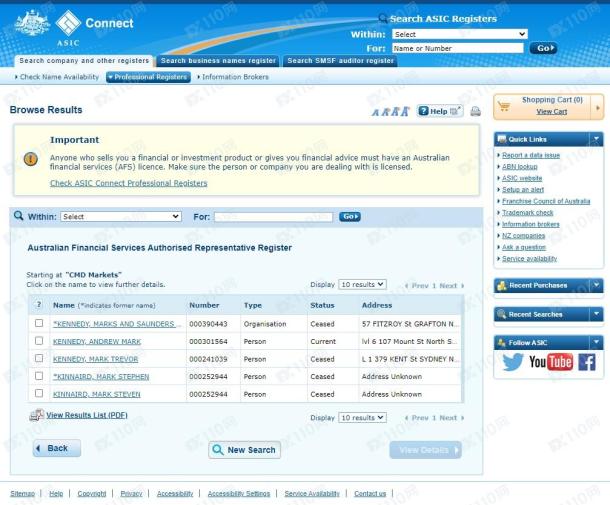
Task: Choose the smallest font size A icon
Action: [x=375, y=112]
